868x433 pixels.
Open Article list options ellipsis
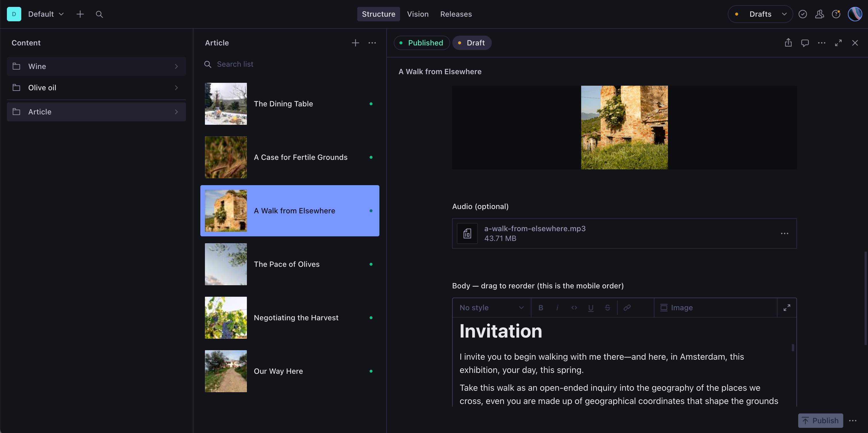372,43
